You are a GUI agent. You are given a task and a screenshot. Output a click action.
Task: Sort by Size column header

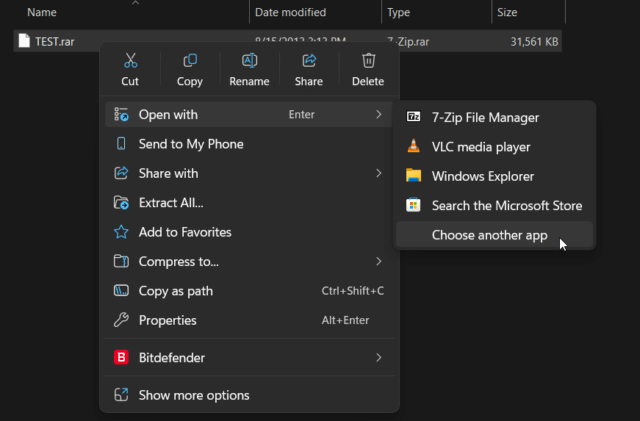point(507,12)
